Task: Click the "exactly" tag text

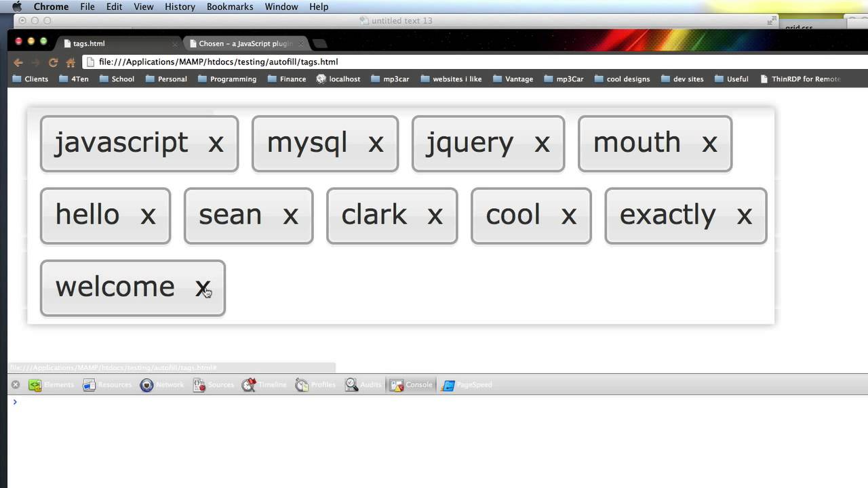Action: pyautogui.click(x=668, y=216)
